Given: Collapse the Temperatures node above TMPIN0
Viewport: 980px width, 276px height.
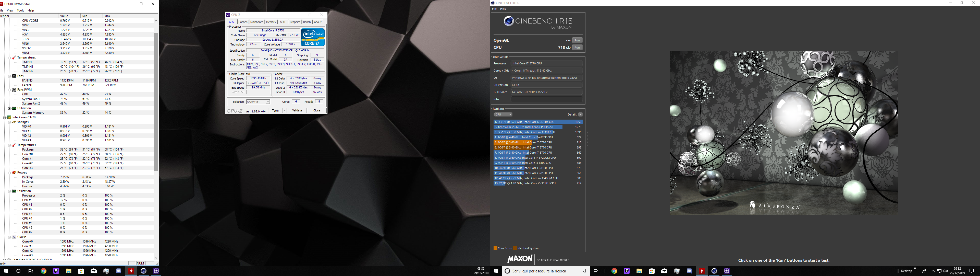Looking at the screenshot, I should (9, 57).
